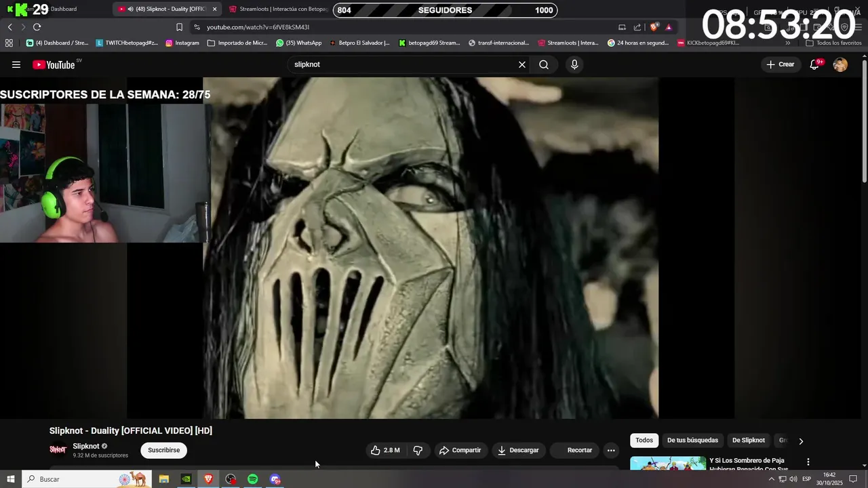Expand the Todos los favoritos bookmarks folder
Viewport: 868px width, 488px height.
click(x=833, y=43)
